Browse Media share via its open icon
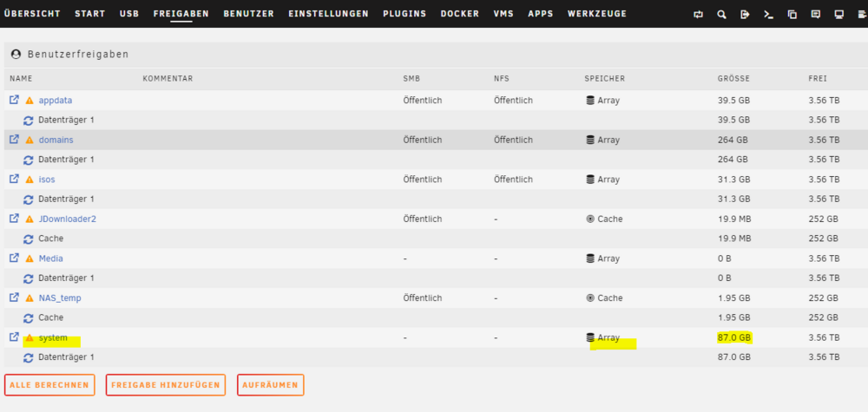Image resolution: width=868 pixels, height=412 pixels. (15, 258)
